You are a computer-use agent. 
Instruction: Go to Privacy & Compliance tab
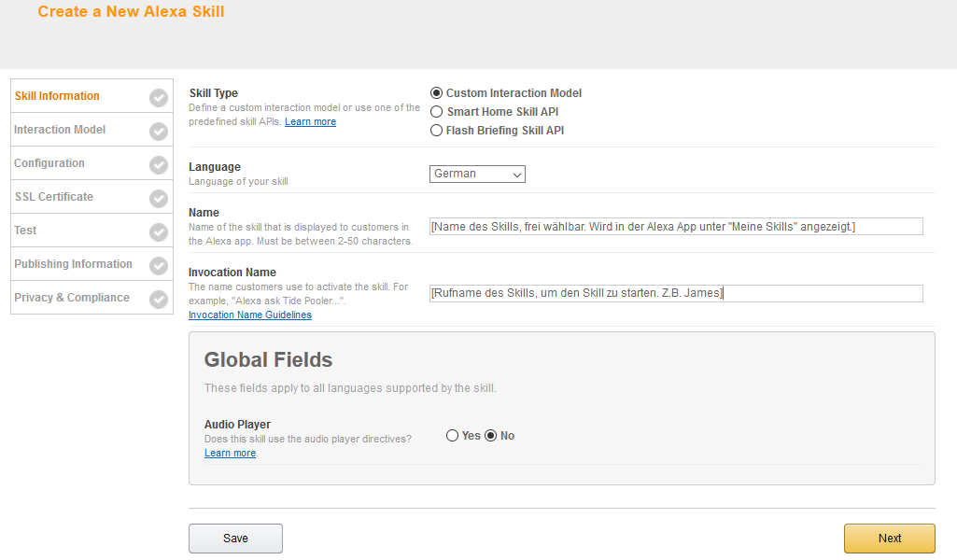coord(92,297)
